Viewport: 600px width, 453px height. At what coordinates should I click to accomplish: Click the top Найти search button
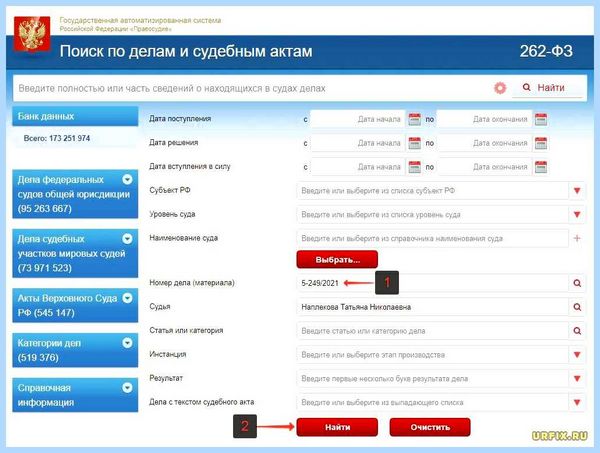[547, 88]
